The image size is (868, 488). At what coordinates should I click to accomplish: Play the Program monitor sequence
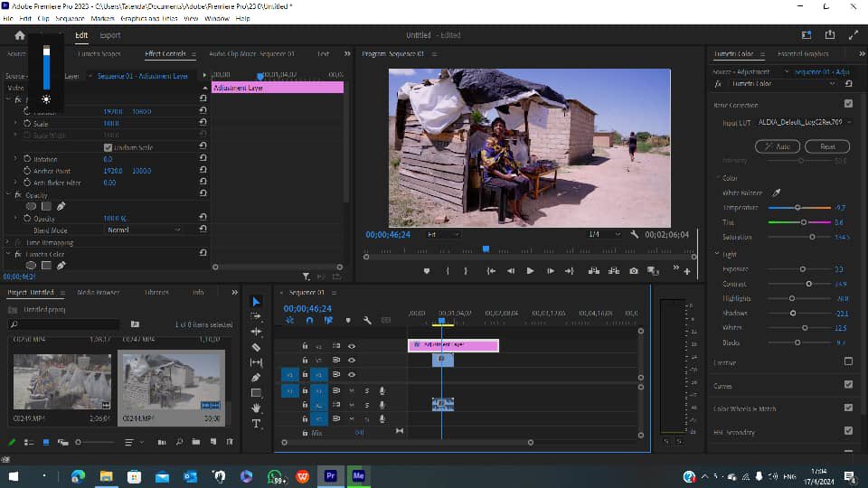tap(530, 271)
